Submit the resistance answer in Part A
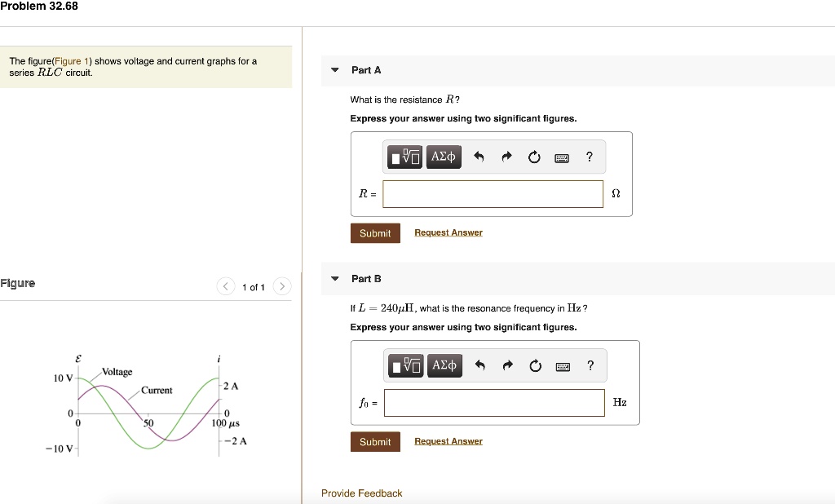Image resolution: width=835 pixels, height=504 pixels. coord(375,232)
